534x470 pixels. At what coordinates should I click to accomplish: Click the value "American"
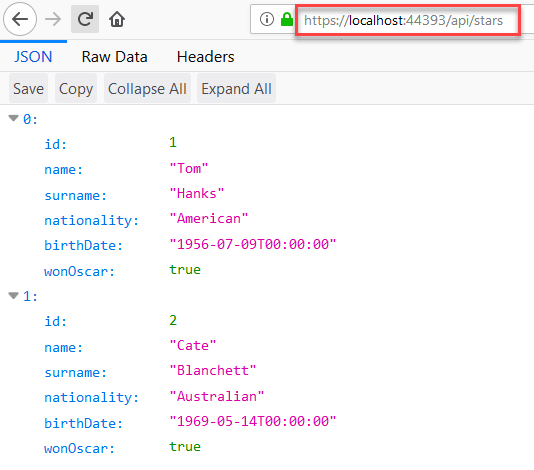[x=209, y=219]
